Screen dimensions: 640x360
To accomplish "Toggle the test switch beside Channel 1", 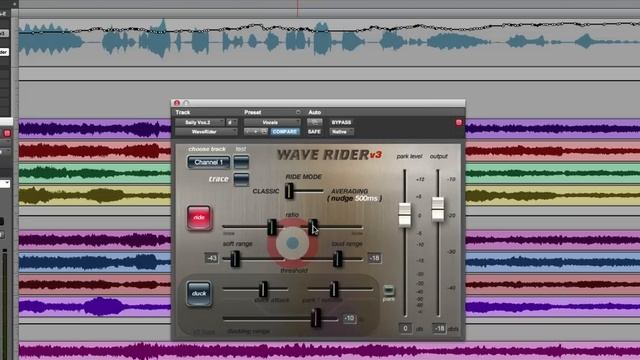I will (x=241, y=162).
